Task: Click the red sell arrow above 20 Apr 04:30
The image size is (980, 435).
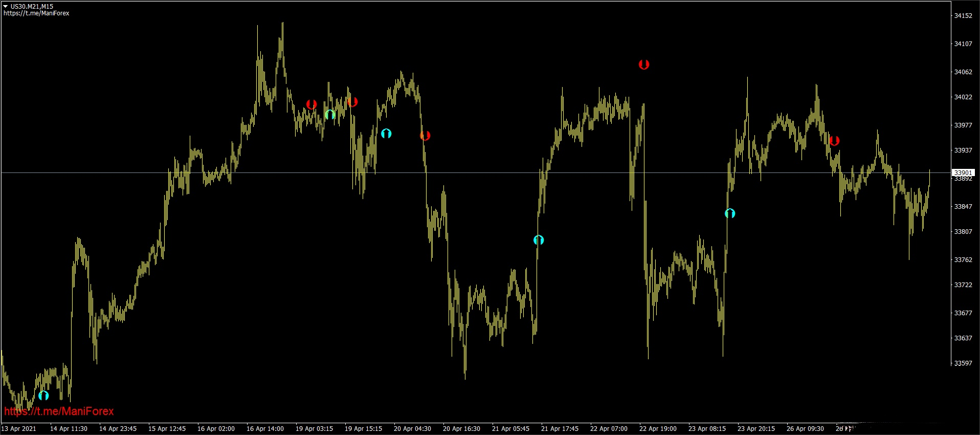Action: click(425, 136)
